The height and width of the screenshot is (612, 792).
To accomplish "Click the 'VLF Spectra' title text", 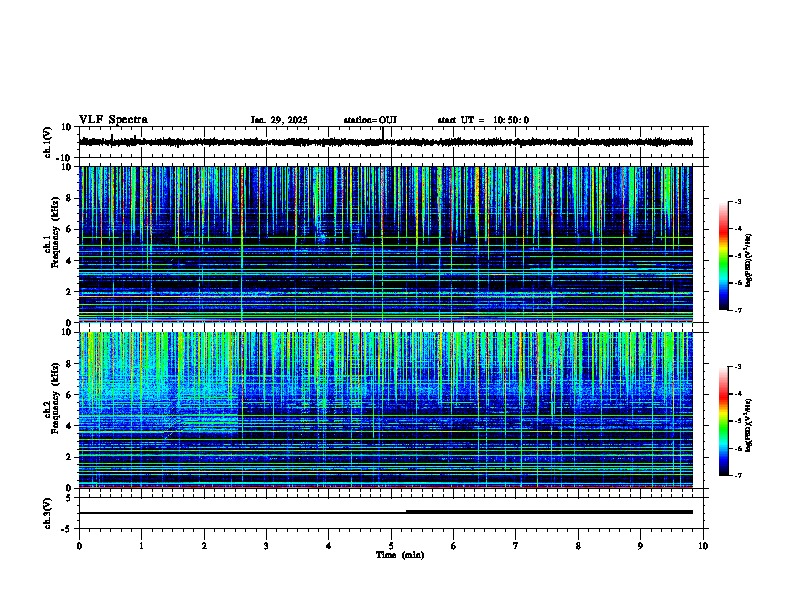I will [x=113, y=120].
